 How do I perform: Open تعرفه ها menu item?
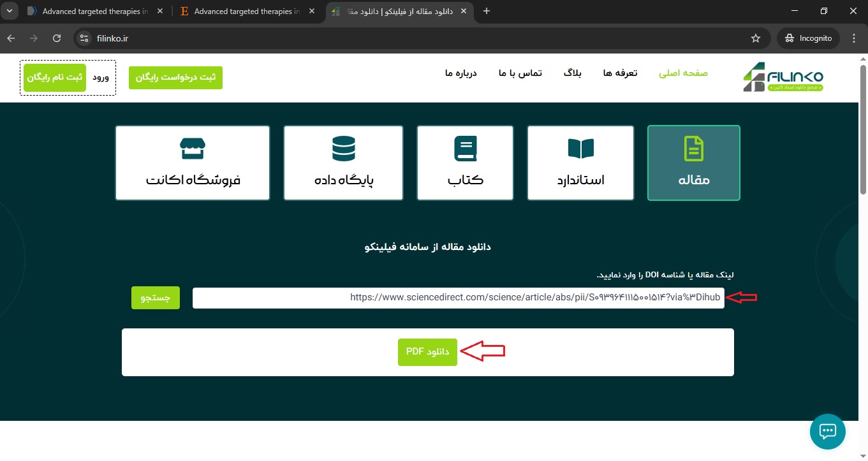[621, 73]
